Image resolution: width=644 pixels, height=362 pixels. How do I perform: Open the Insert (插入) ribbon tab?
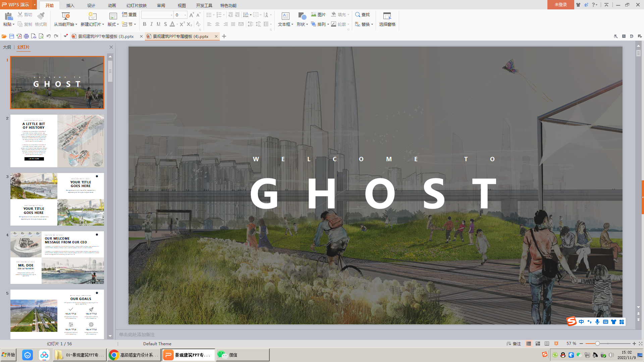click(70, 5)
